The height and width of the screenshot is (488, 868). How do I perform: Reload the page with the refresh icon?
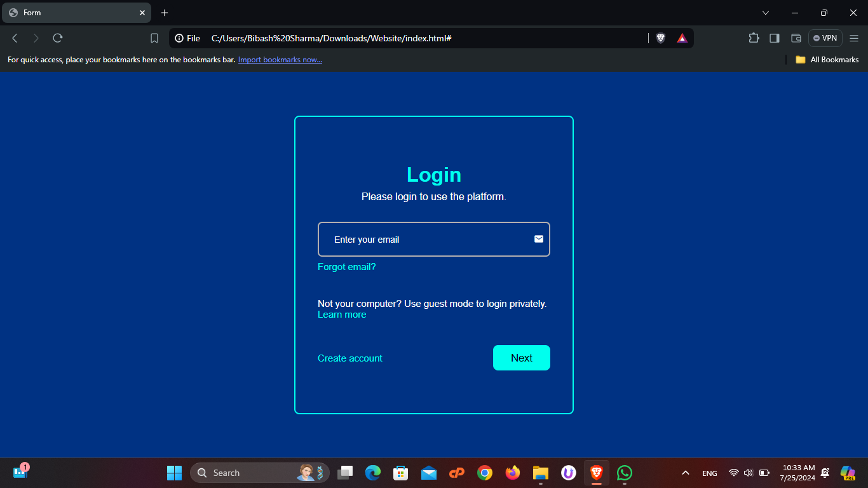(58, 38)
